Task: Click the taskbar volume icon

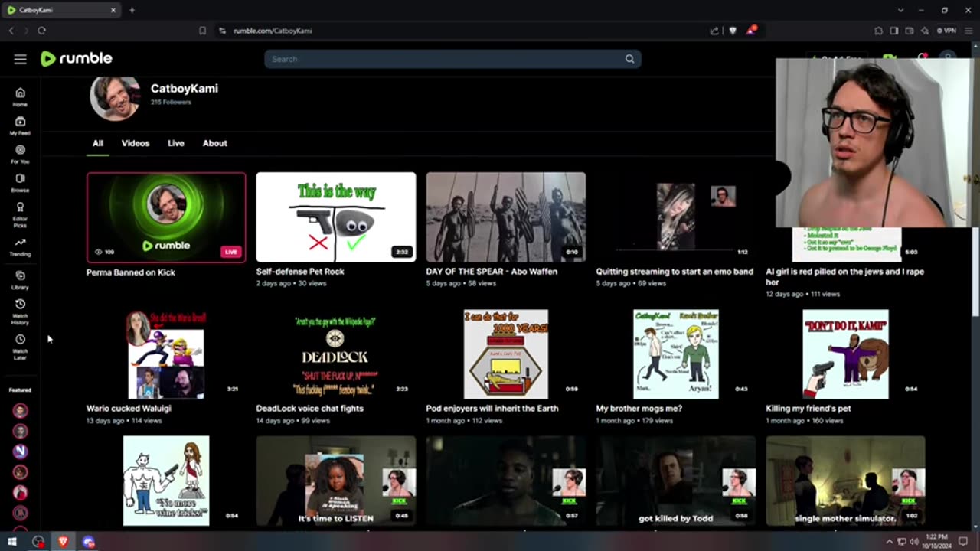Action: click(x=913, y=542)
